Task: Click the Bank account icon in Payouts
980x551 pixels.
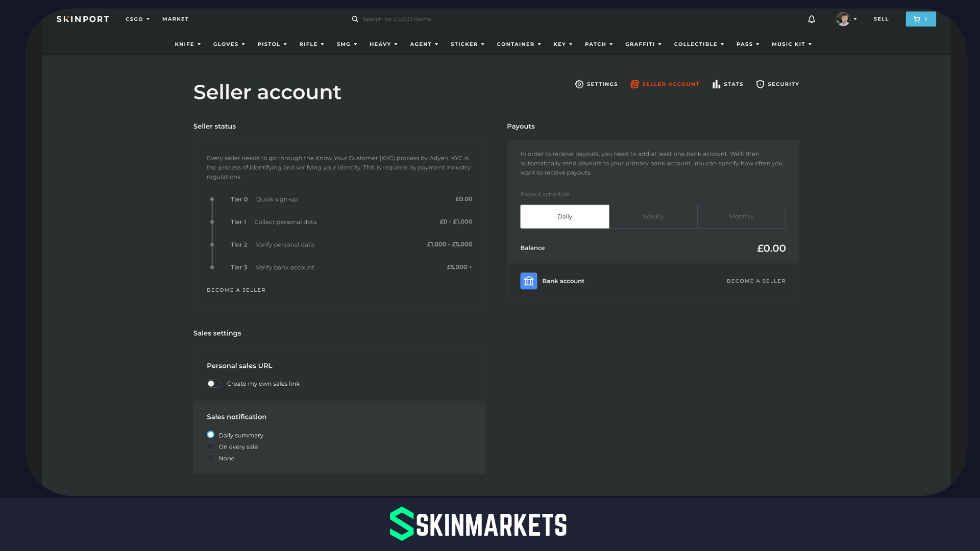Action: [528, 281]
